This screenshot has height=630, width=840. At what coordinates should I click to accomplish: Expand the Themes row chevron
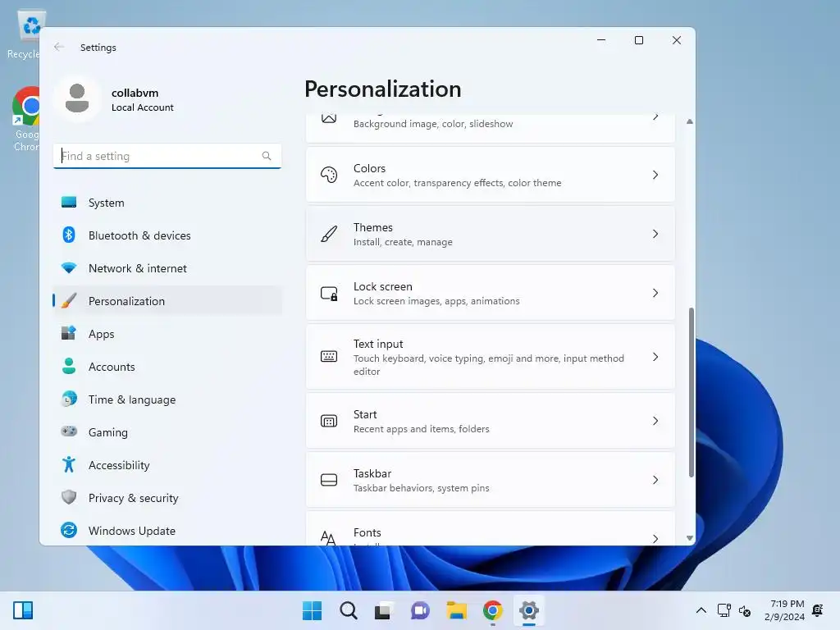655,234
